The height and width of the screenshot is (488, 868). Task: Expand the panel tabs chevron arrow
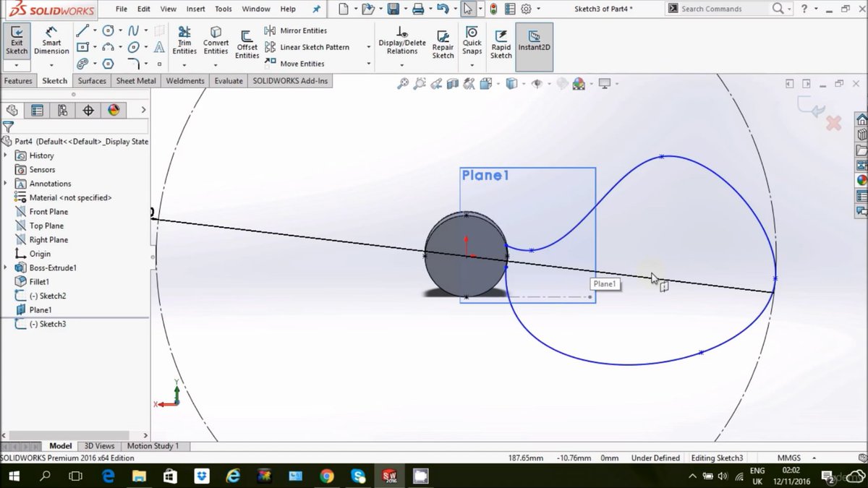point(143,110)
